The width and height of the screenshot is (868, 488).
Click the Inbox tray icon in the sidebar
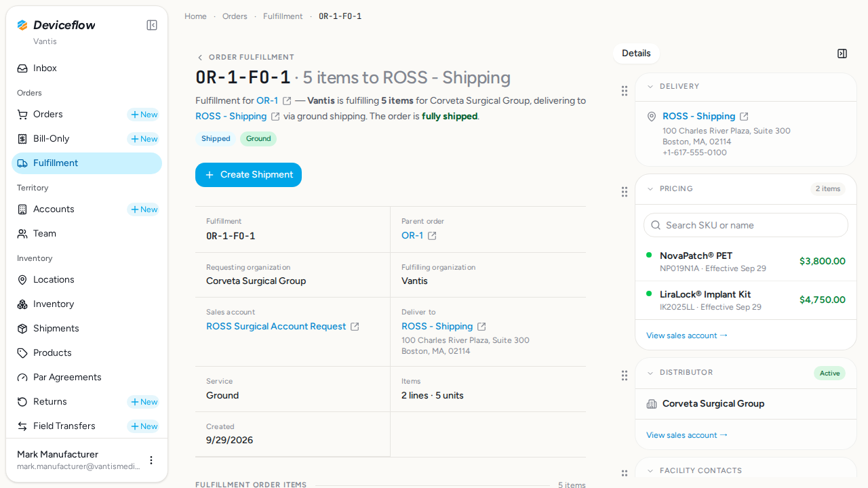pyautogui.click(x=22, y=68)
